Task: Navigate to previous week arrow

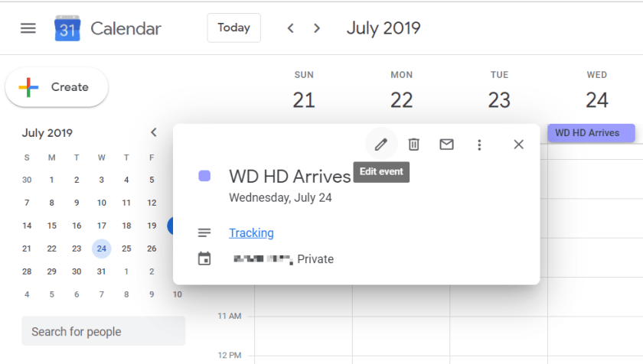Action: click(x=290, y=28)
